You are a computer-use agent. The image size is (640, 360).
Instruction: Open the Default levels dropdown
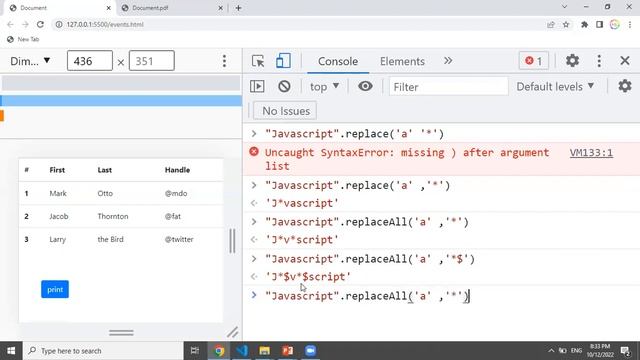pyautogui.click(x=555, y=87)
